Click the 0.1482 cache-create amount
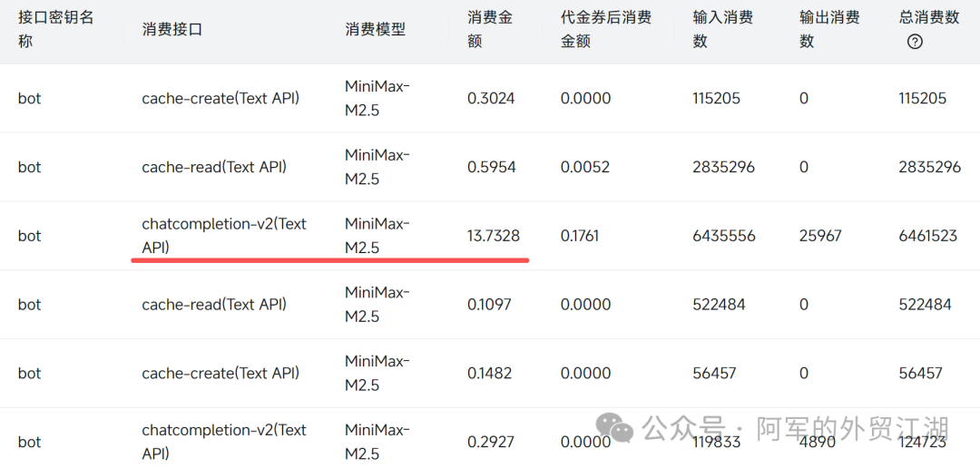The image size is (980, 468). pyautogui.click(x=490, y=373)
